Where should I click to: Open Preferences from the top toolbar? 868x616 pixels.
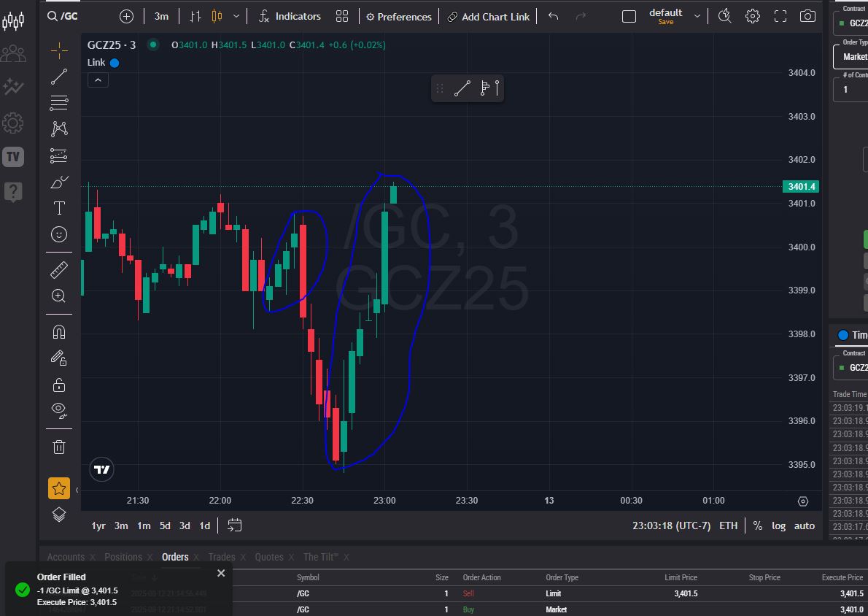398,16
